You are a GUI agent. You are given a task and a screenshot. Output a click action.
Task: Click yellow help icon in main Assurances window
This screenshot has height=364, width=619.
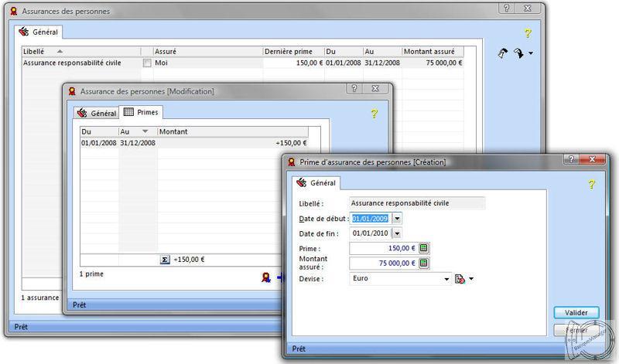click(x=528, y=33)
